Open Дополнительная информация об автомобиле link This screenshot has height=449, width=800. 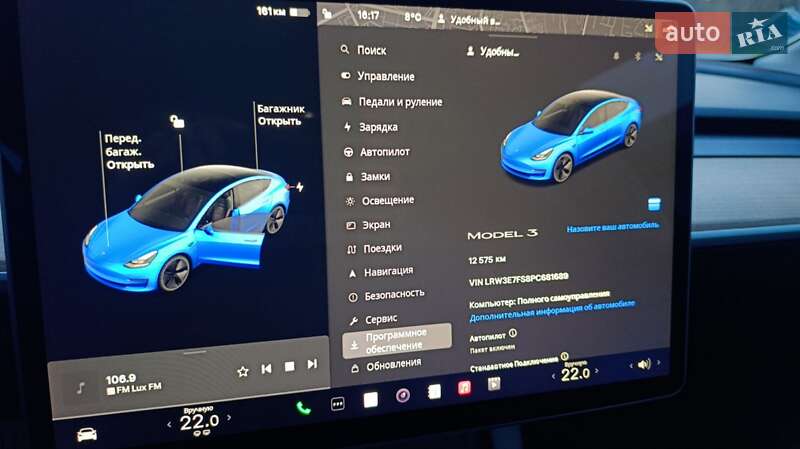(552, 311)
